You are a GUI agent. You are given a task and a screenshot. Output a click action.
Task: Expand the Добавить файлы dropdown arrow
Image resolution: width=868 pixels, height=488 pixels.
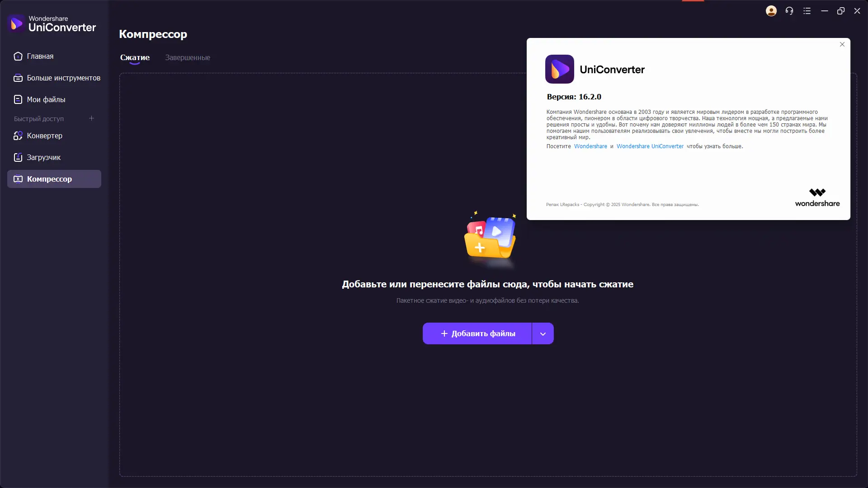click(x=543, y=334)
